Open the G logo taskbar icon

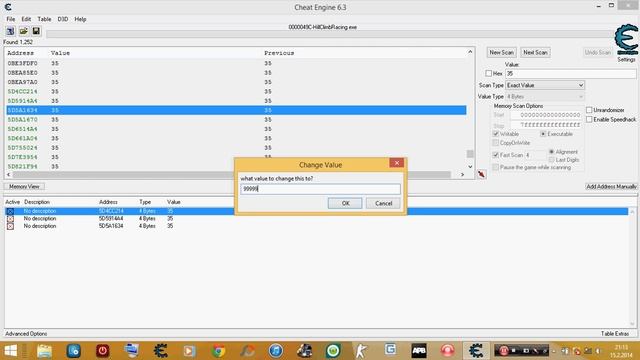click(390, 350)
